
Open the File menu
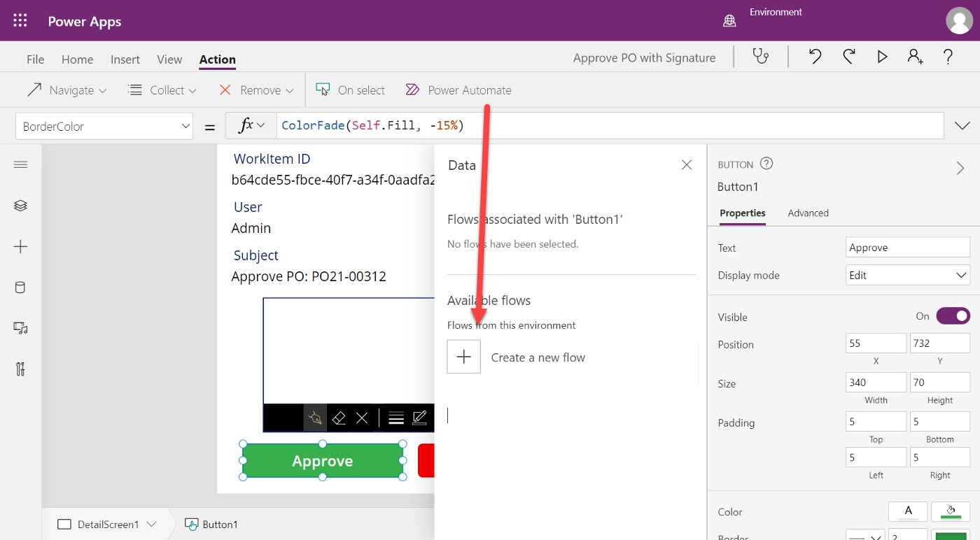click(x=36, y=59)
